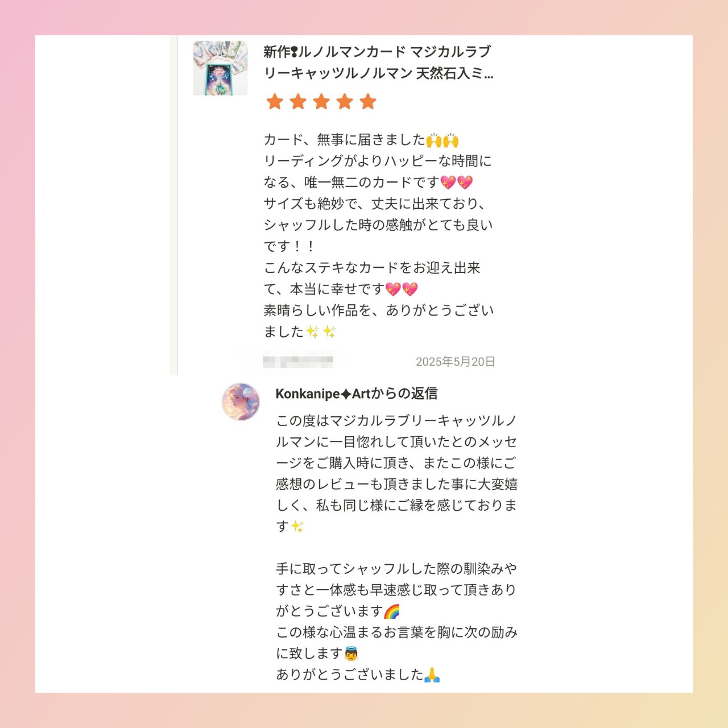This screenshot has height=728, width=728.
Task: Click the sparkling hearts after カードです
Action: point(457,183)
